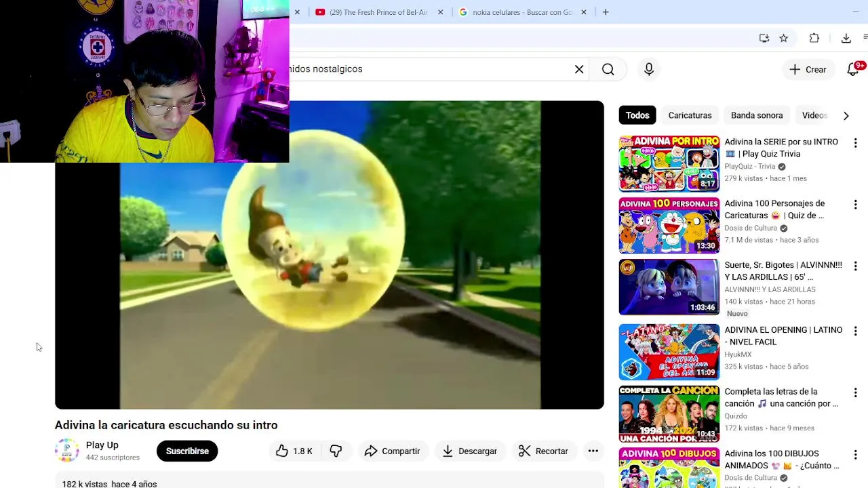Open options menu for Adivina la SERIE video
The image size is (868, 488).
click(x=855, y=143)
